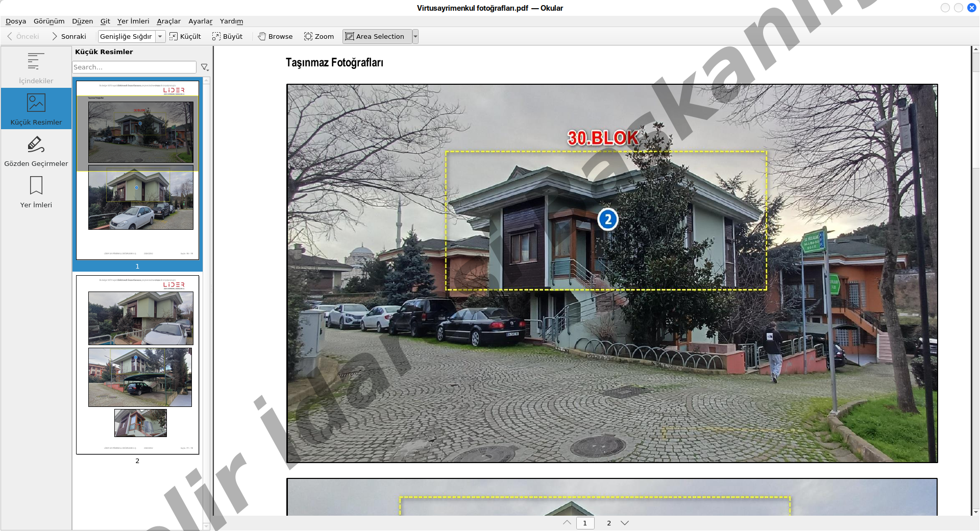This screenshot has height=531, width=980.
Task: Open the thumbnail search filter options
Action: (x=205, y=67)
